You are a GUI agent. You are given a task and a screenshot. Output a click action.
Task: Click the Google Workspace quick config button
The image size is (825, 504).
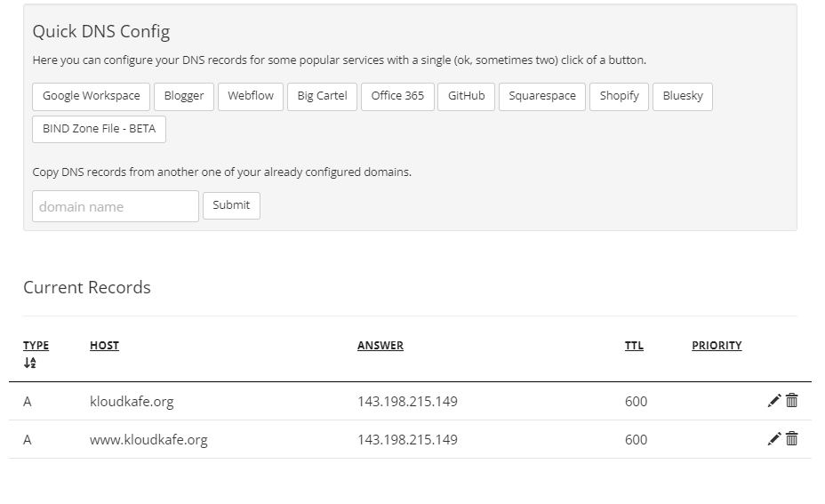point(91,96)
